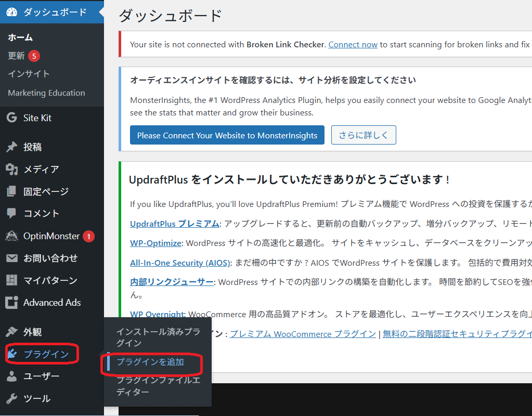Click the OptinMonster notification badge 1
This screenshot has width=532, height=416.
pos(88,236)
